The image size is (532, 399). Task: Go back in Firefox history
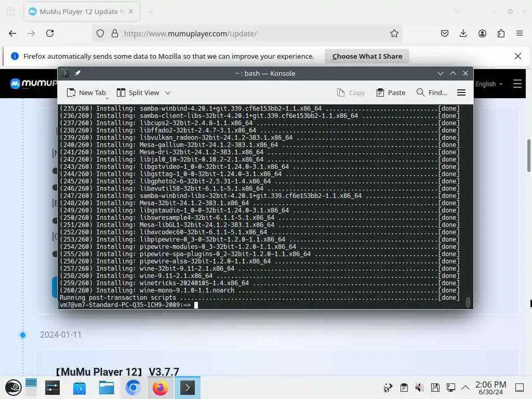[12, 33]
